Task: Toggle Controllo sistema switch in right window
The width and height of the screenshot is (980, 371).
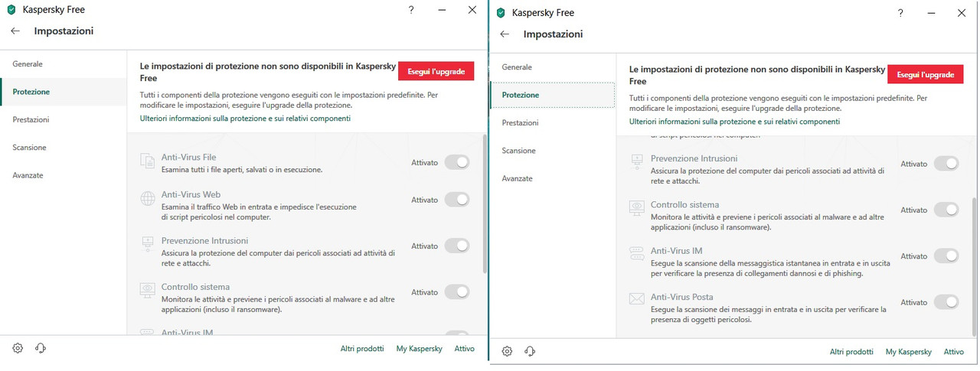Action: click(x=946, y=210)
